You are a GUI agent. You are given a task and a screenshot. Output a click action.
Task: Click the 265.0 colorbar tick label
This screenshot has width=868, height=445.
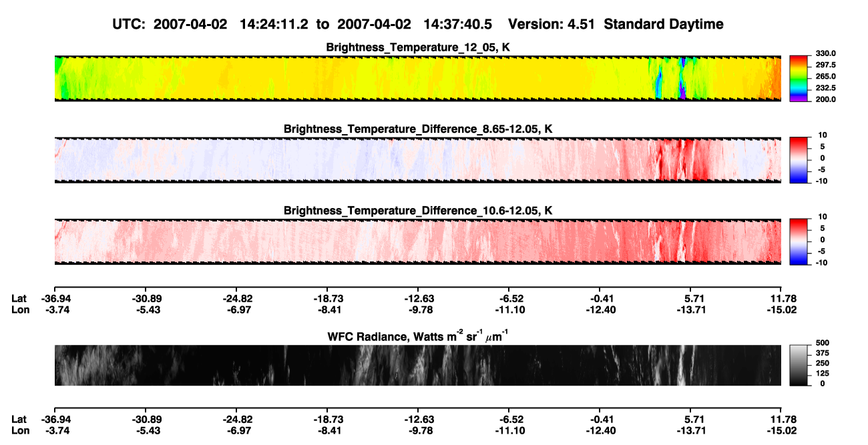pyautogui.click(x=825, y=77)
